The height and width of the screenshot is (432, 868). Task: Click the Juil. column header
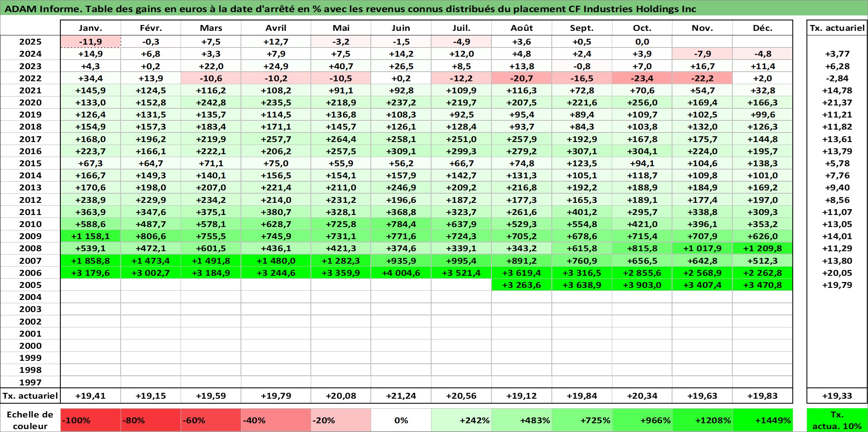[461, 28]
